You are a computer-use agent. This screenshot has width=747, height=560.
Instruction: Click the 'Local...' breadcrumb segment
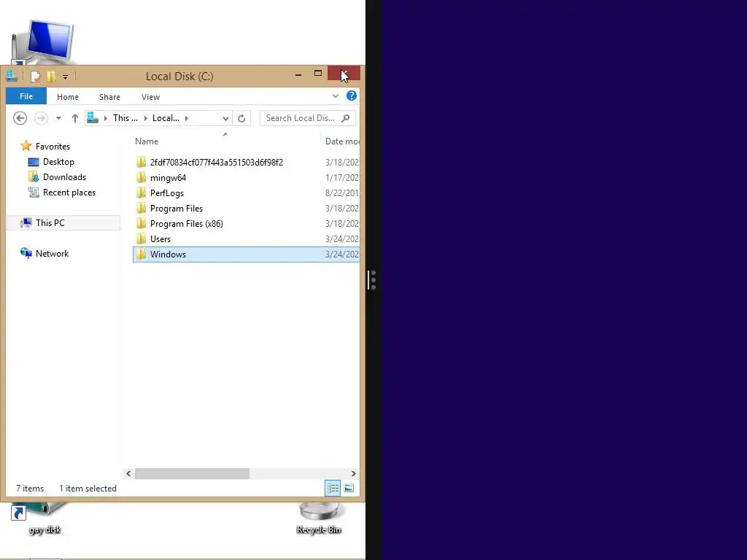pyautogui.click(x=166, y=118)
